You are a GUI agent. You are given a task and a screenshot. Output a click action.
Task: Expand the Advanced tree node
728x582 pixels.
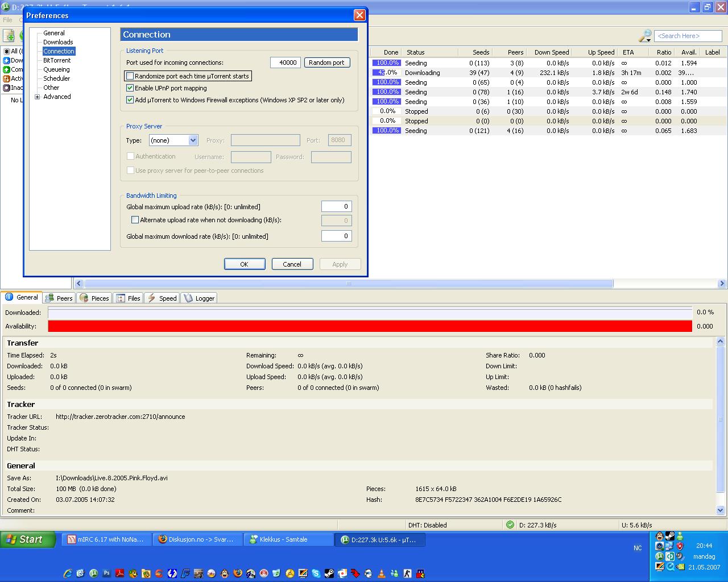[x=38, y=97]
